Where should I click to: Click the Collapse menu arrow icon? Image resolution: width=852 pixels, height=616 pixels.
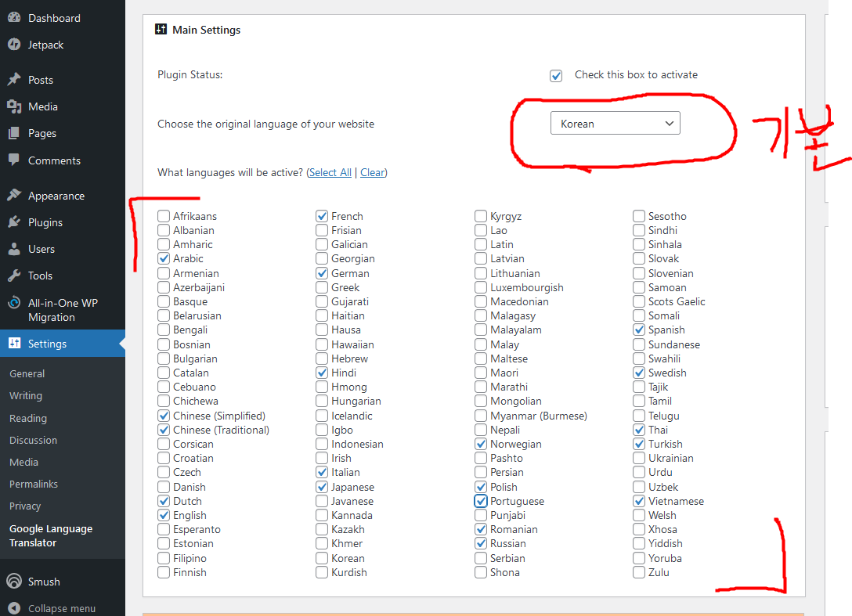[14, 608]
